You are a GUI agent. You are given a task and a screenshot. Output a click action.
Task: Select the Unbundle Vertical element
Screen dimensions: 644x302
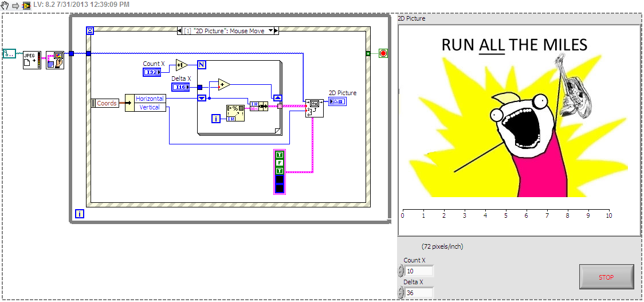click(x=150, y=107)
